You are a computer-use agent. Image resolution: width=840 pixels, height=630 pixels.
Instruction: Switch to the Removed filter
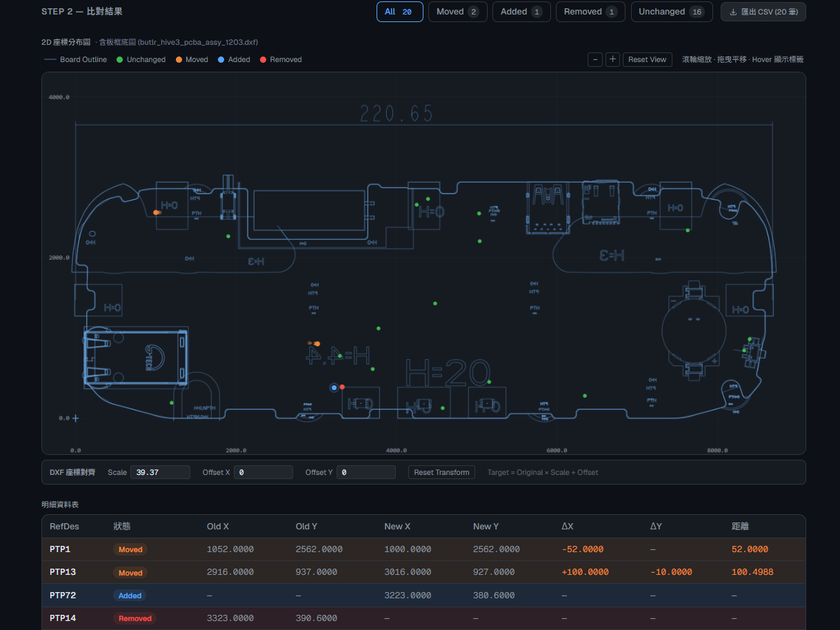[590, 12]
